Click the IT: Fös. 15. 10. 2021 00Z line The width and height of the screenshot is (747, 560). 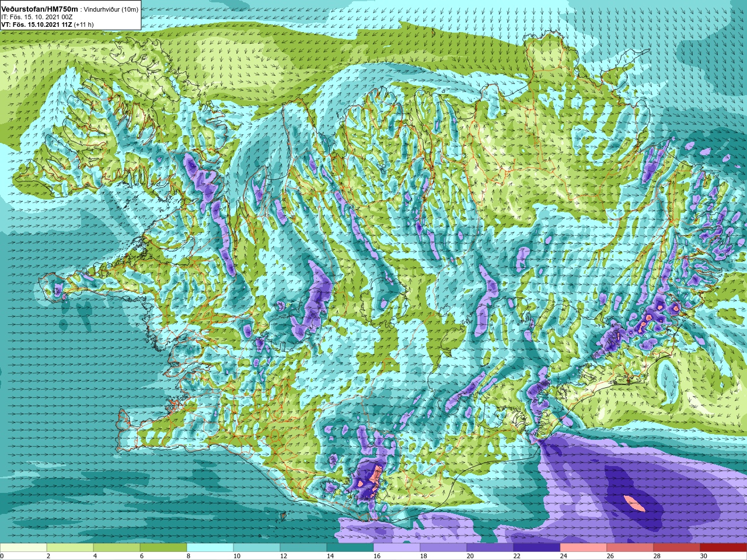click(x=38, y=17)
